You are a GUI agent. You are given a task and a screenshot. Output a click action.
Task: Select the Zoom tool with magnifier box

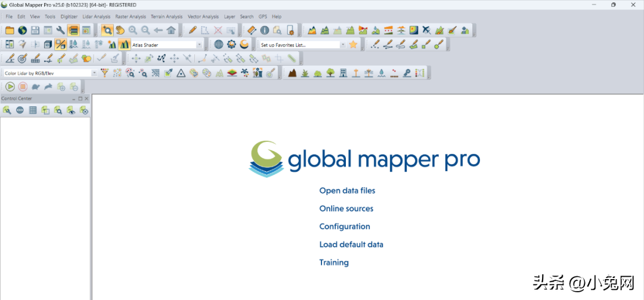[107, 30]
